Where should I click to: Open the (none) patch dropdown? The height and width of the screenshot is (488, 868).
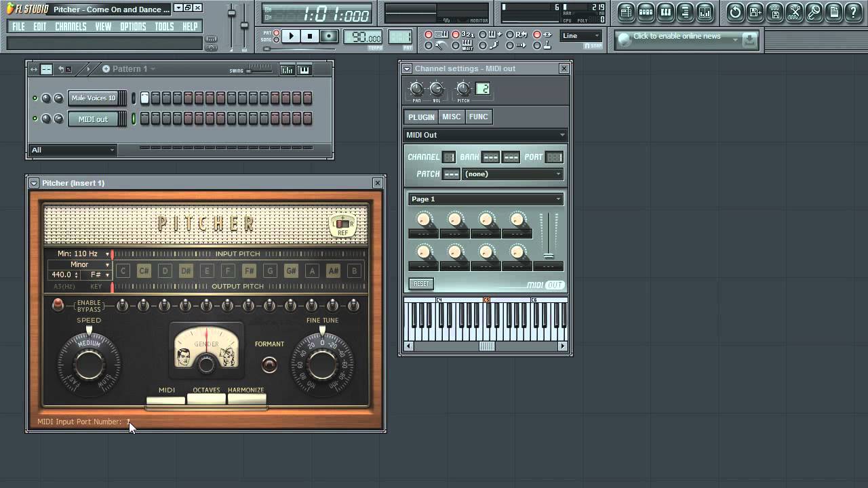click(x=512, y=174)
